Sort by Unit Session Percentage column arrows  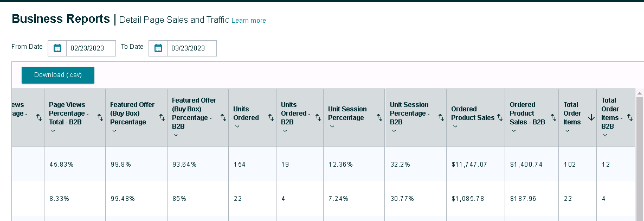point(378,117)
